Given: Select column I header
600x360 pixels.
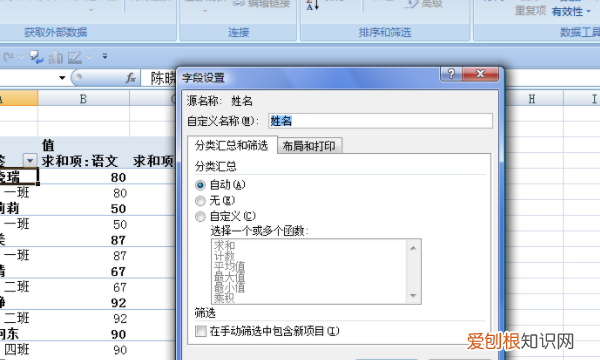Looking at the screenshot, I should coord(582,99).
